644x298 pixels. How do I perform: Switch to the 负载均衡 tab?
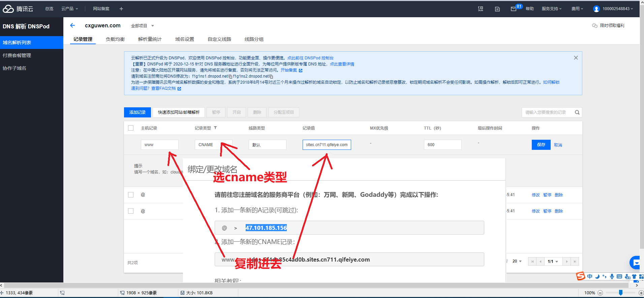tap(115, 39)
